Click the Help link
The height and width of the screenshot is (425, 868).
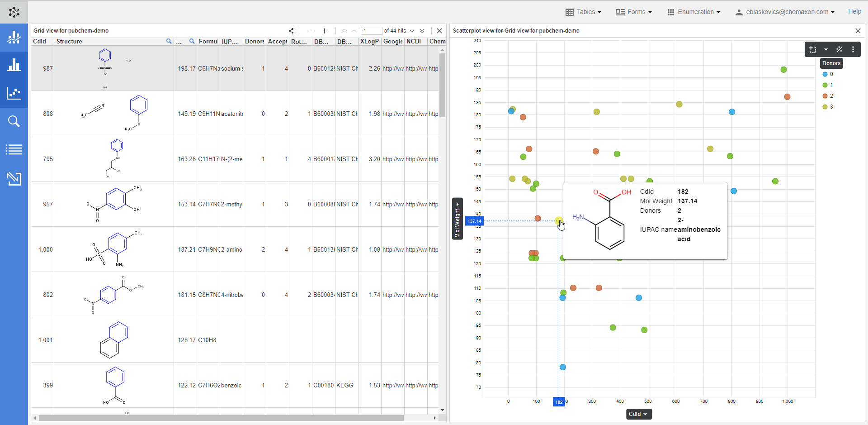[854, 12]
